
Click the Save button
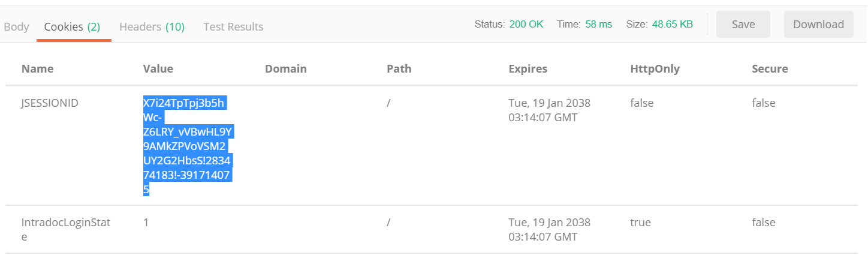743,25
